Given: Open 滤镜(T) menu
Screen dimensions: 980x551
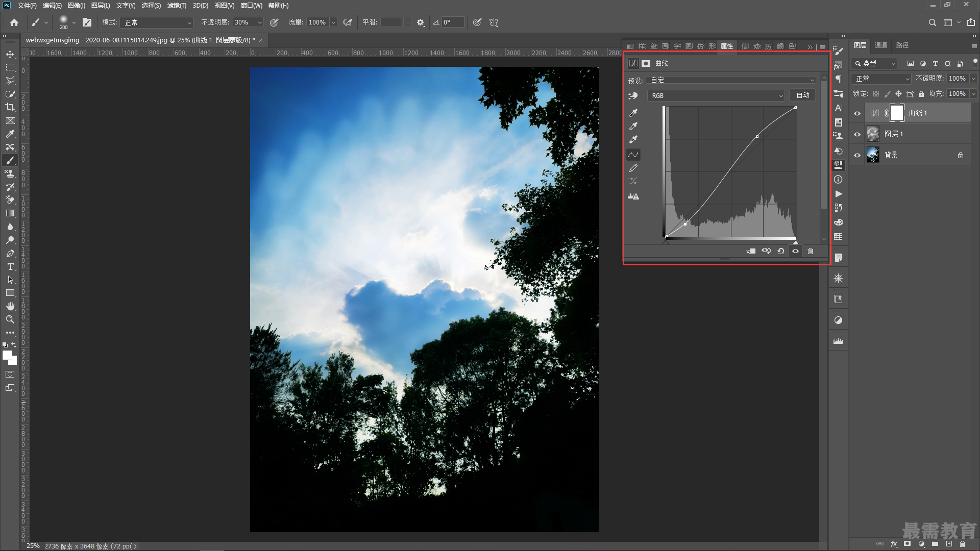Looking at the screenshot, I should click(x=177, y=6).
